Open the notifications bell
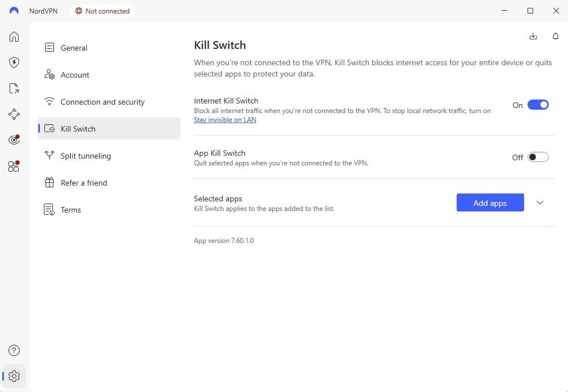This screenshot has width=568, height=392. click(556, 36)
